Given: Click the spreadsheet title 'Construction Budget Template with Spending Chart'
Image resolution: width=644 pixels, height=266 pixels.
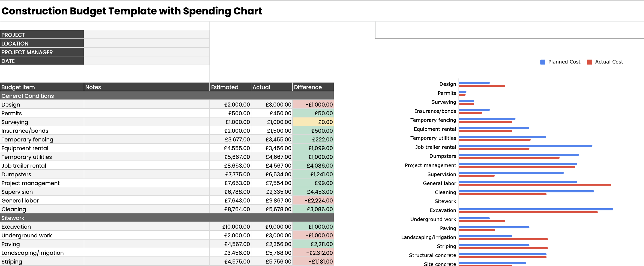Looking at the screenshot, I should (132, 11).
